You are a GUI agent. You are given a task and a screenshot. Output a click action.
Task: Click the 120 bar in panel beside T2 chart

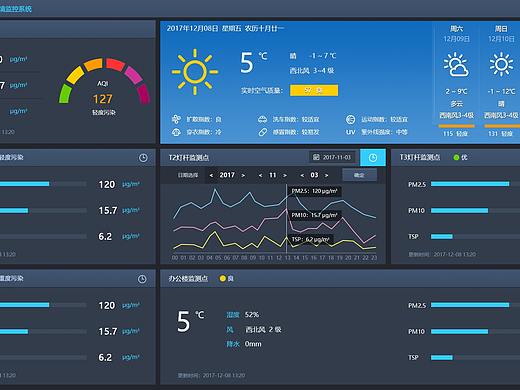(25, 184)
